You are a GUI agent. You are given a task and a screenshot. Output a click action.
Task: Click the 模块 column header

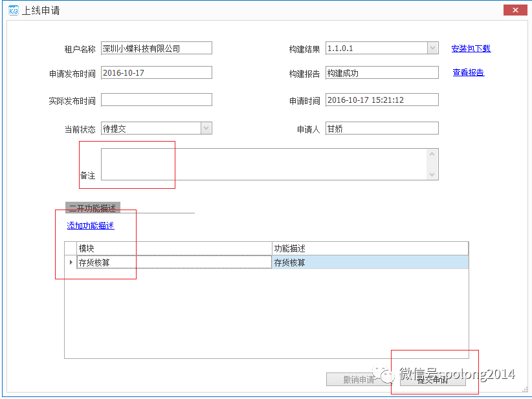173,248
